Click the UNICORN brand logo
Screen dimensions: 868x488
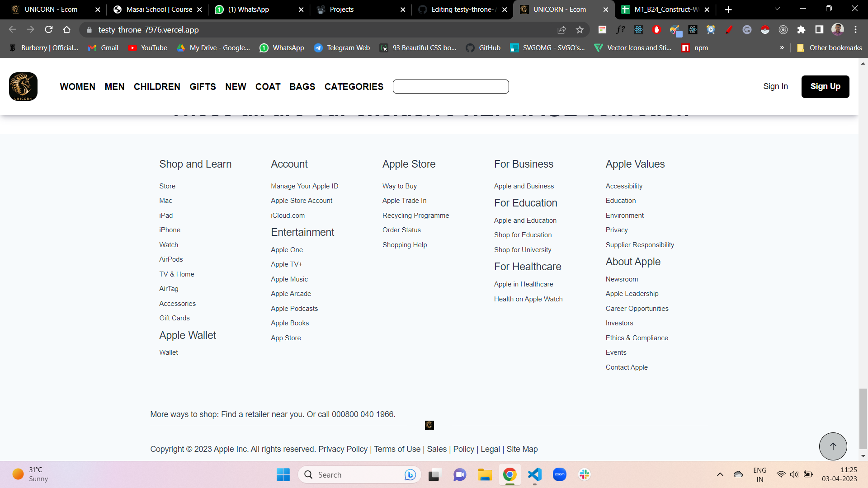click(23, 86)
